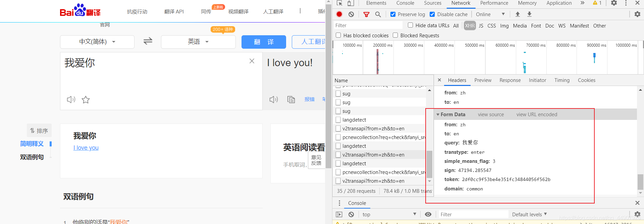
Task: Clear the network log icon
Action: [x=351, y=14]
